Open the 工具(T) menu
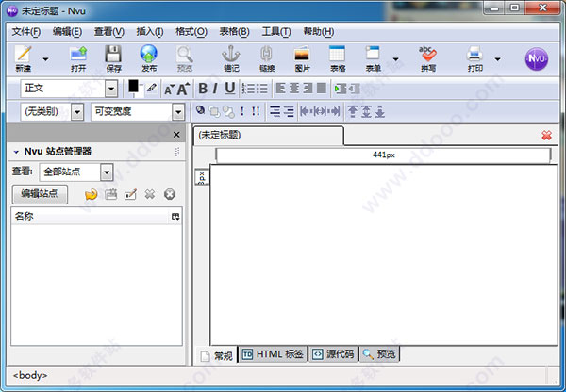566x392 pixels. coord(276,32)
